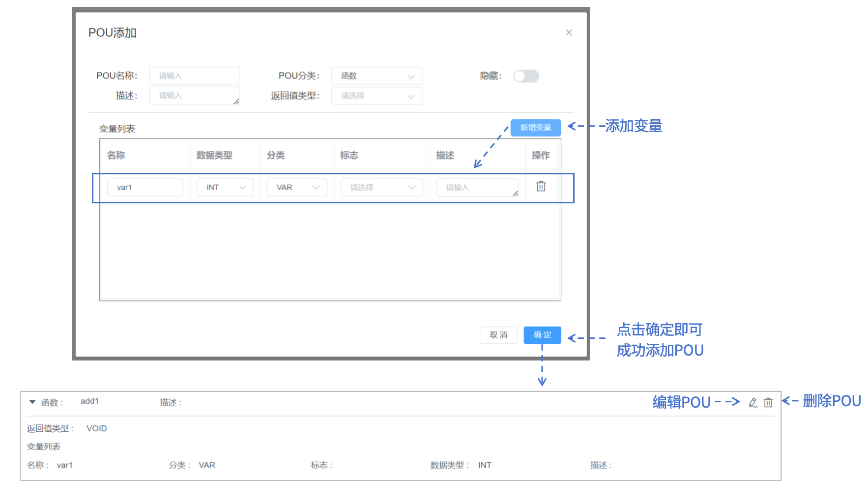Edit the add1 POU with pencil icon
The width and height of the screenshot is (868, 499).
[753, 403]
